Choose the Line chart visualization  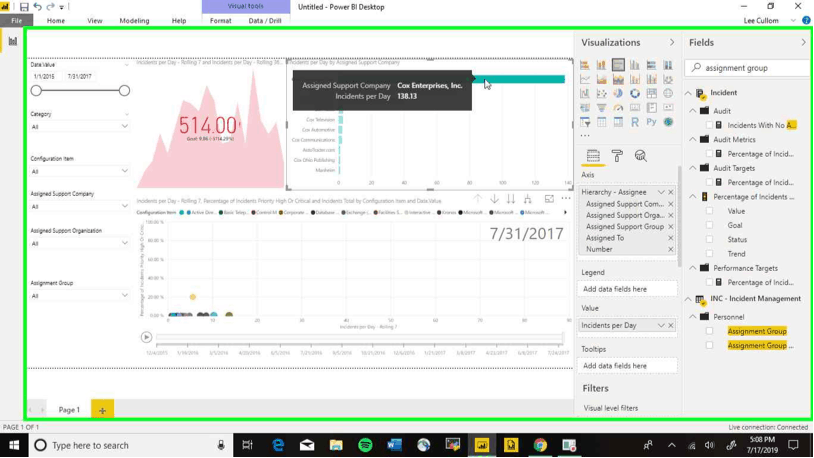pyautogui.click(x=585, y=79)
